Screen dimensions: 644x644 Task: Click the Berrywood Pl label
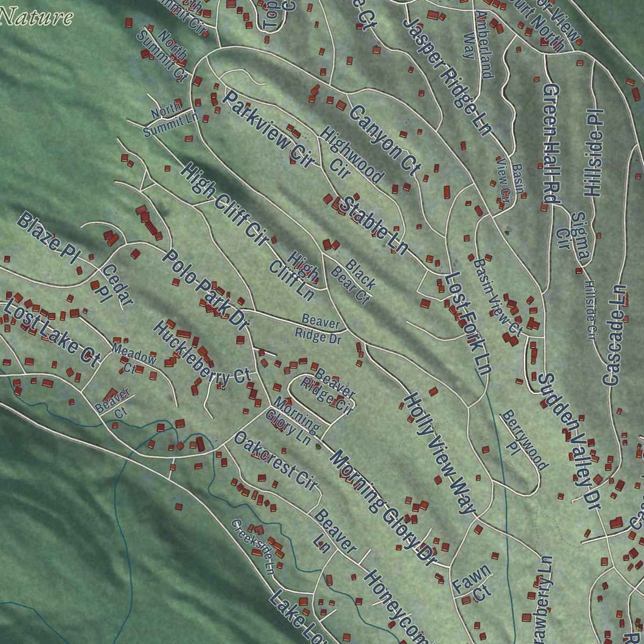click(524, 440)
